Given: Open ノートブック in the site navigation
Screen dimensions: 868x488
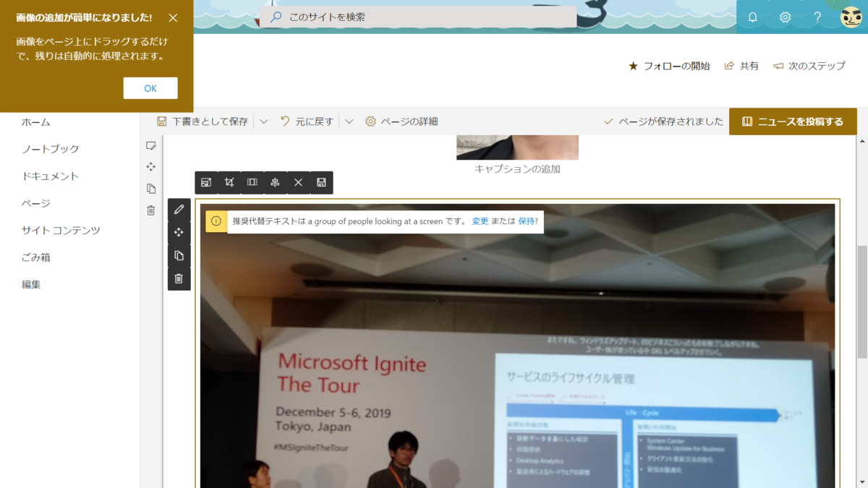Looking at the screenshot, I should tap(51, 149).
